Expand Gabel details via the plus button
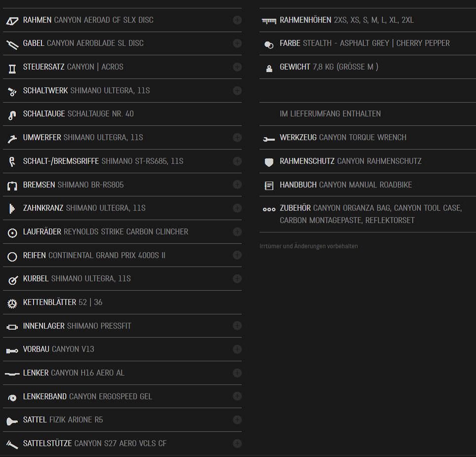476x457 pixels. point(237,43)
